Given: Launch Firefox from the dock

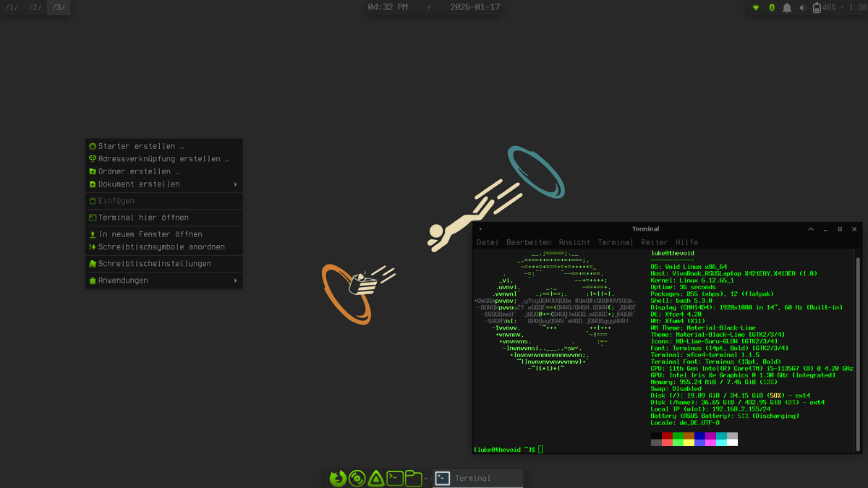Looking at the screenshot, I should (338, 478).
